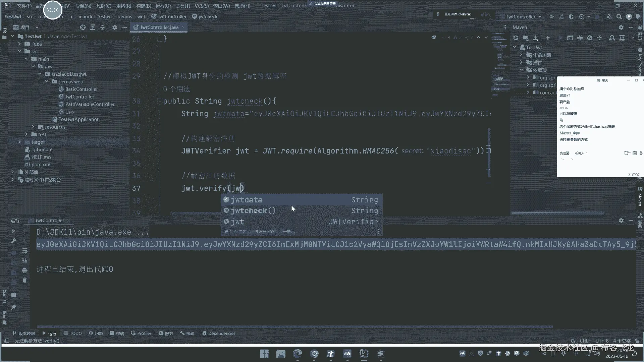The height and width of the screenshot is (362, 644).
Task: Toggle reader mode eye icon in editor
Action: 434,38
